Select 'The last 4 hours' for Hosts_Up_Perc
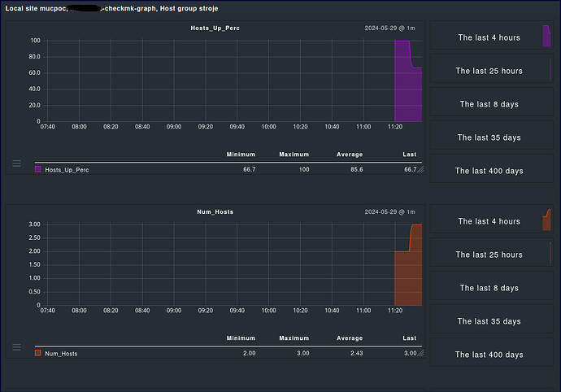The width and height of the screenshot is (561, 392). point(489,37)
